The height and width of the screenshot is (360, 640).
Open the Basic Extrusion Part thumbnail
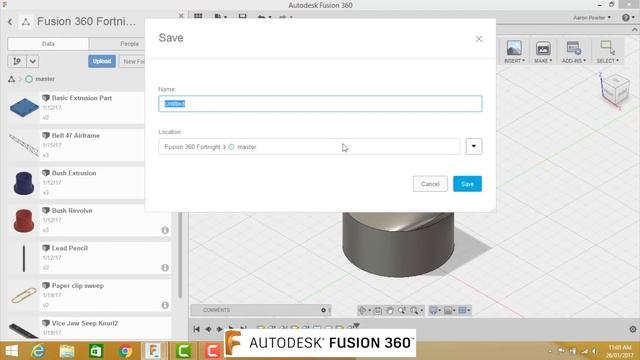pyautogui.click(x=24, y=107)
